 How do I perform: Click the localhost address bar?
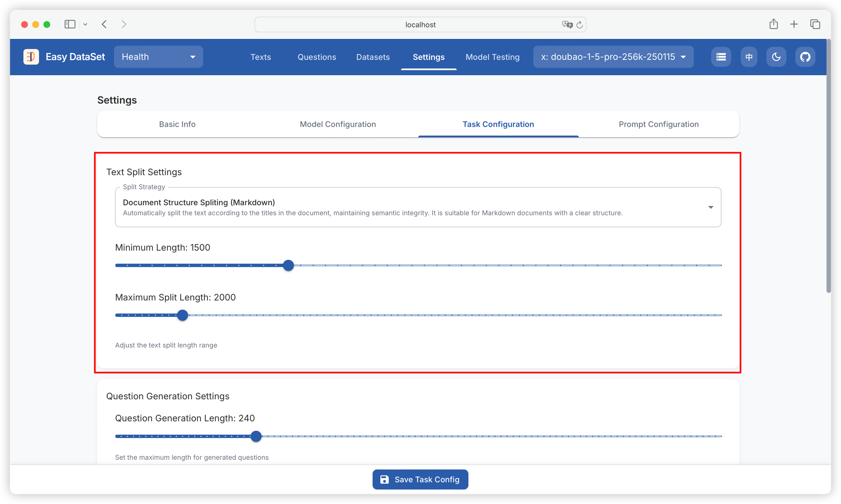[420, 24]
